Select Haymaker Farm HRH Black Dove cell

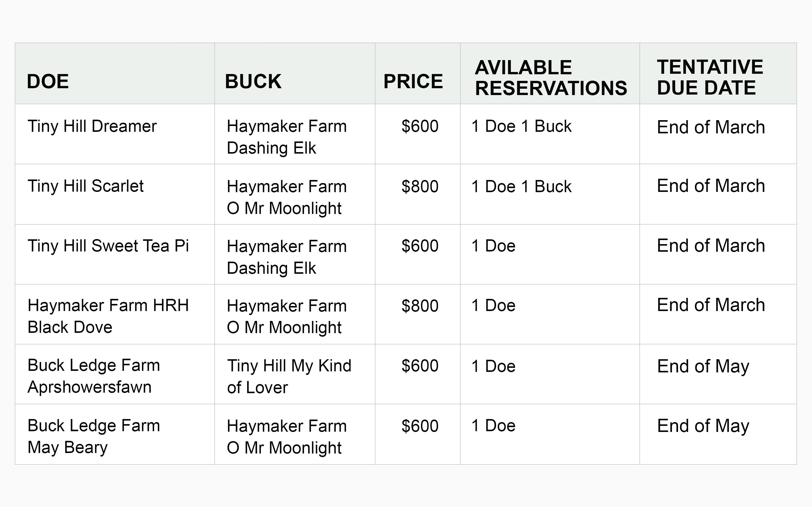pos(108,316)
